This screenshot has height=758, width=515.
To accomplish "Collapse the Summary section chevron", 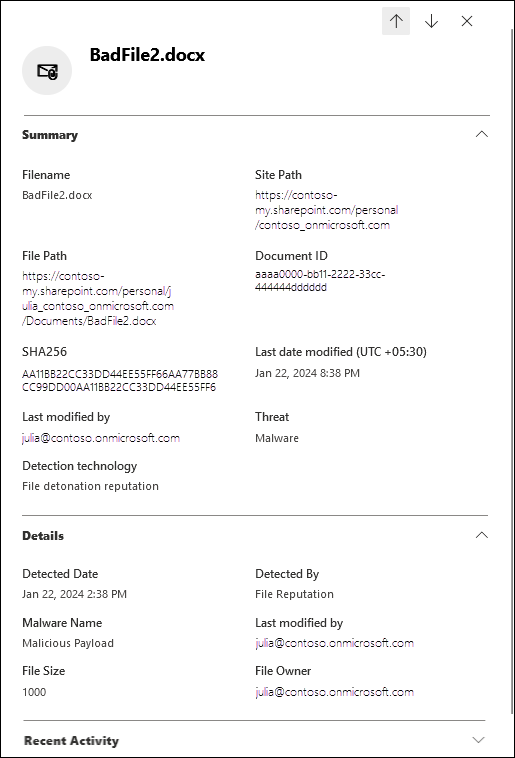I will tap(482, 134).
